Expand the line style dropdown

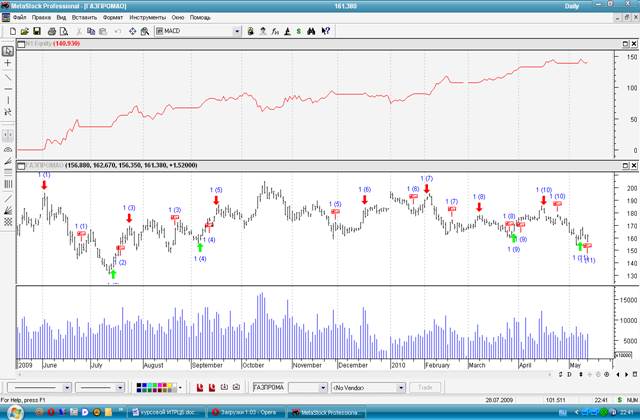(67, 388)
